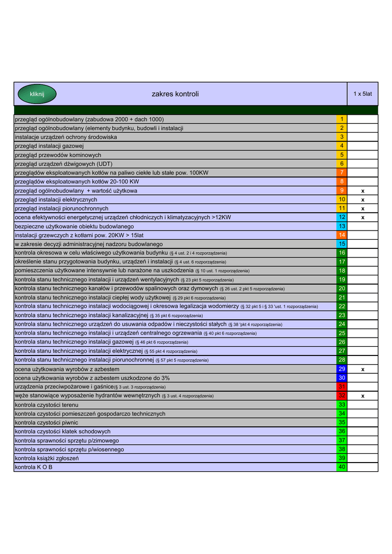Select the '1 x 5lat' column header
Screen dimensions: 392x554
[362, 94]
